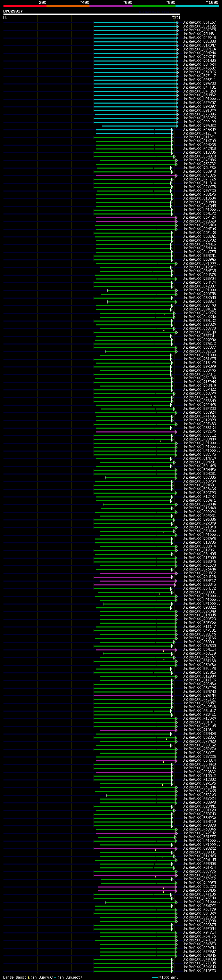Screen dimensions: 222x980
Task: Select the UniRef100_B1L3L4 label
Action: [x=199, y=183]
